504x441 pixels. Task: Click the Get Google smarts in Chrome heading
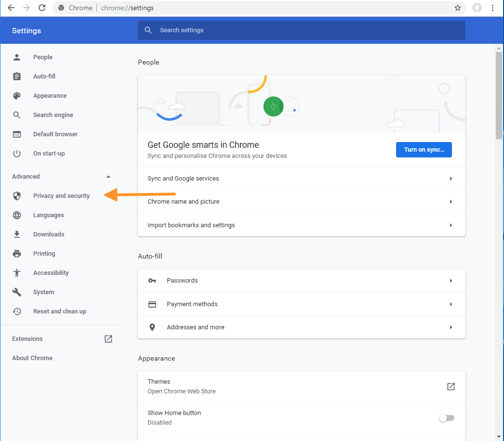tap(203, 145)
